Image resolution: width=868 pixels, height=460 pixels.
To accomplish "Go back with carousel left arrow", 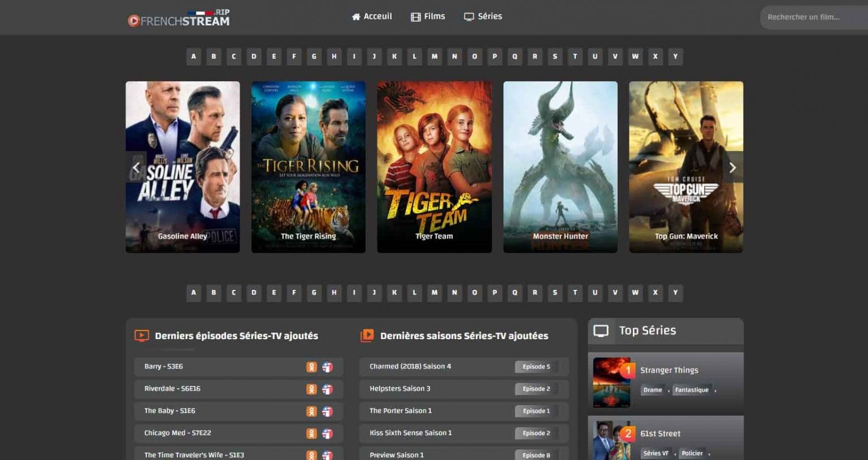I will tap(136, 167).
